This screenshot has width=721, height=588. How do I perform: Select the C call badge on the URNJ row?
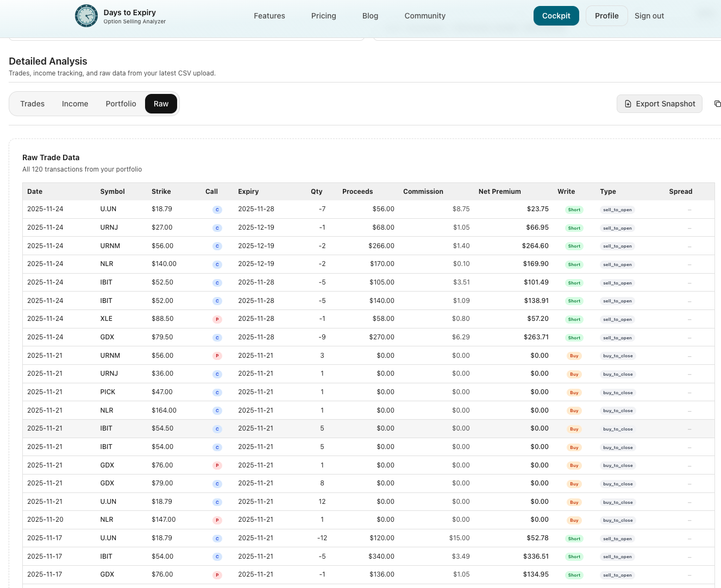[217, 227]
